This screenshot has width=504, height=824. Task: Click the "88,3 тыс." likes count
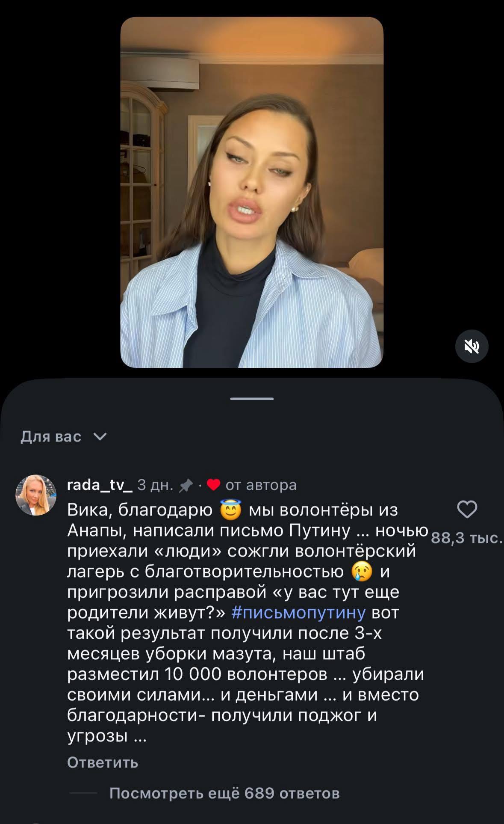[466, 538]
